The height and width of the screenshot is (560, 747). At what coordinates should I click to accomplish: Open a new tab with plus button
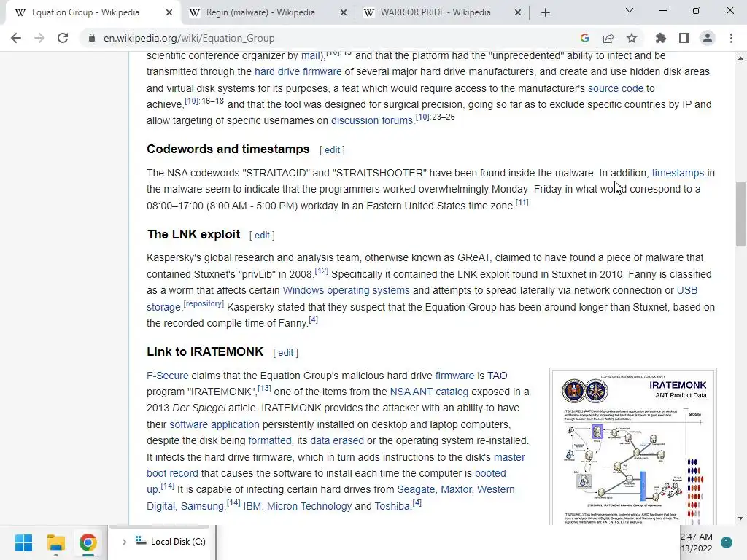click(546, 12)
